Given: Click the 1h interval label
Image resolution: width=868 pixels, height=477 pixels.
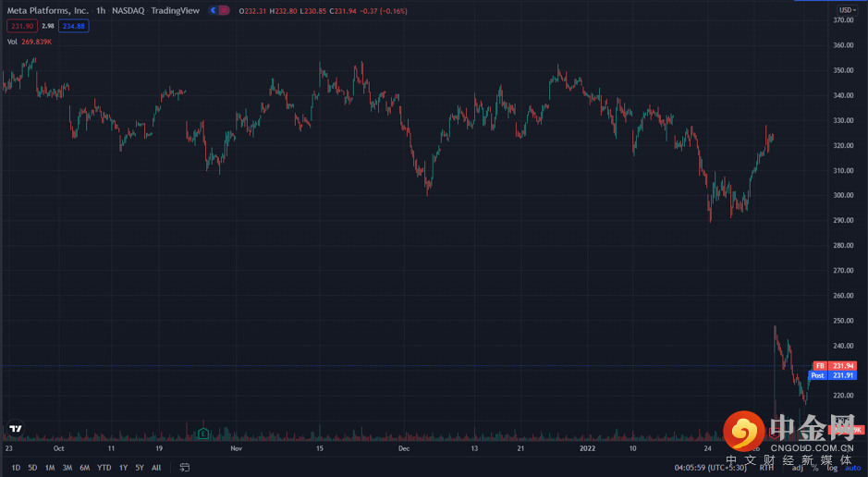Looking at the screenshot, I should coord(101,10).
